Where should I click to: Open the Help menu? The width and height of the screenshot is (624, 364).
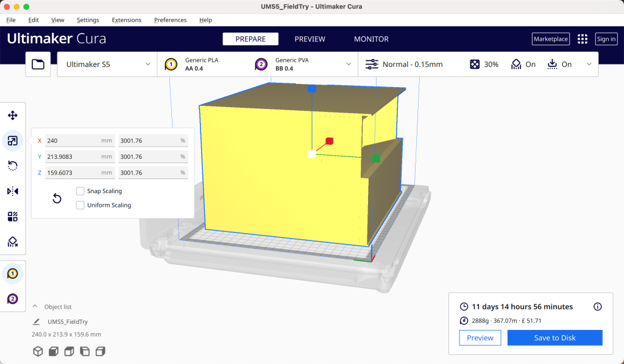pyautogui.click(x=206, y=20)
